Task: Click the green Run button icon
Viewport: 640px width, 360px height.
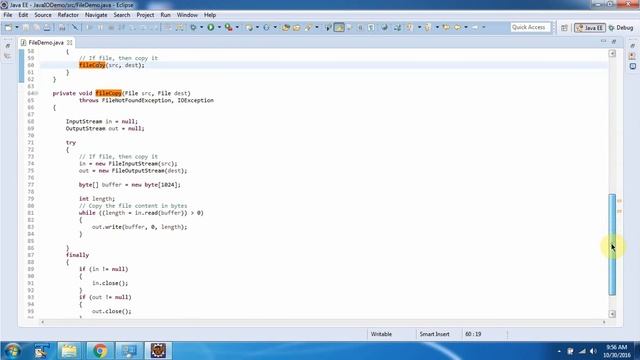Action: pyautogui.click(x=211, y=27)
